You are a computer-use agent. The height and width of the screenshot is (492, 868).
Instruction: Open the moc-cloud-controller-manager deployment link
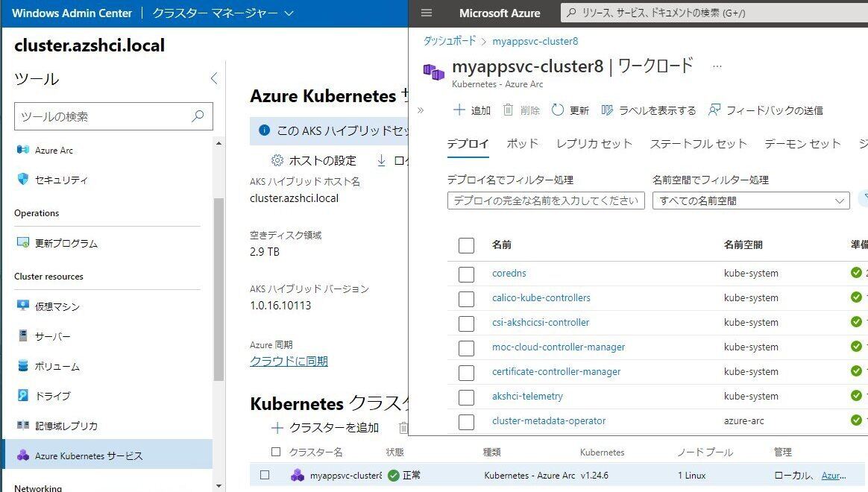click(x=558, y=347)
